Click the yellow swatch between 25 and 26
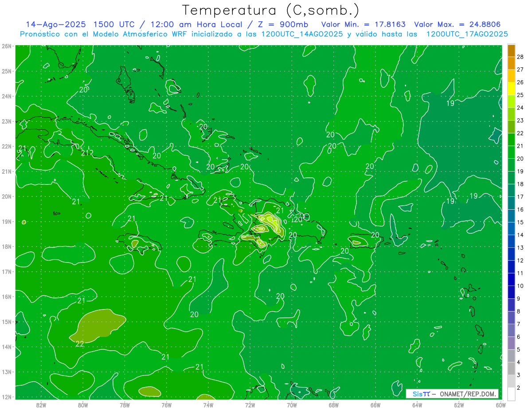Image resolution: width=532 pixels, height=411 pixels. pos(511,89)
